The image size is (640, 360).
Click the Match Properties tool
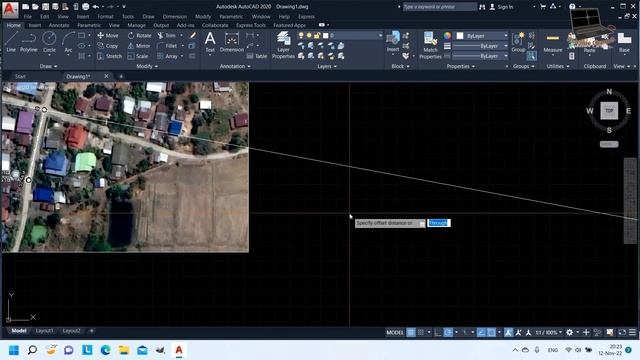(430, 45)
